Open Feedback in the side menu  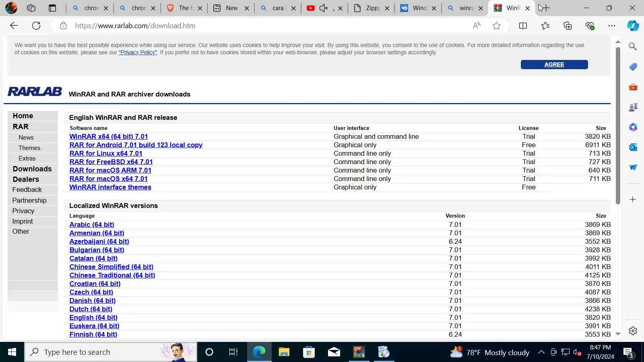click(x=27, y=190)
